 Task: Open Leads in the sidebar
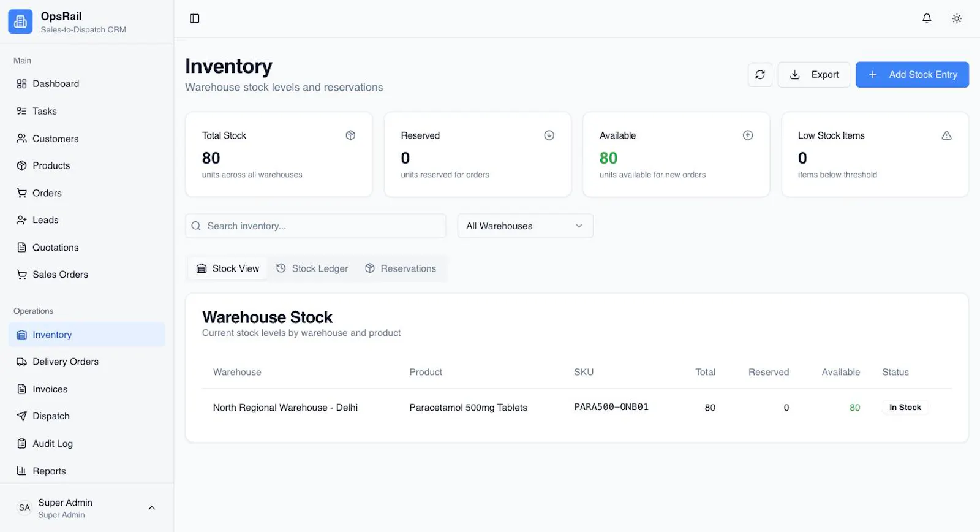point(87,220)
